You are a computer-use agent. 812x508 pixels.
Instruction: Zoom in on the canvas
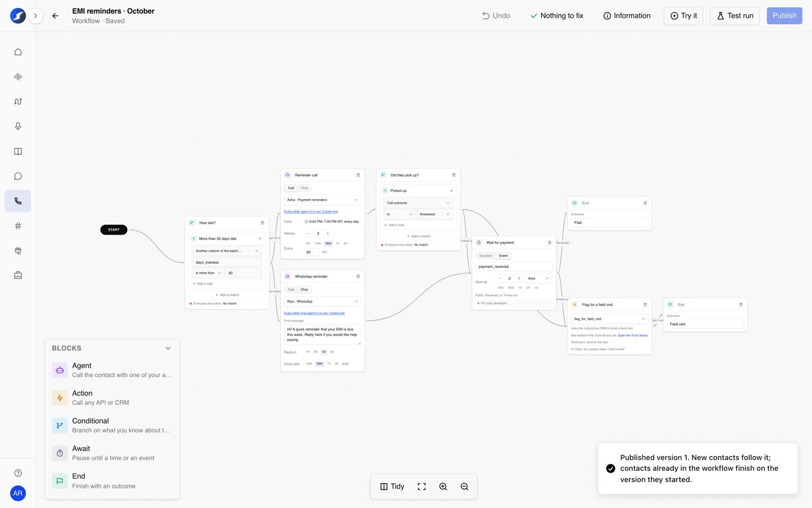[x=443, y=487]
